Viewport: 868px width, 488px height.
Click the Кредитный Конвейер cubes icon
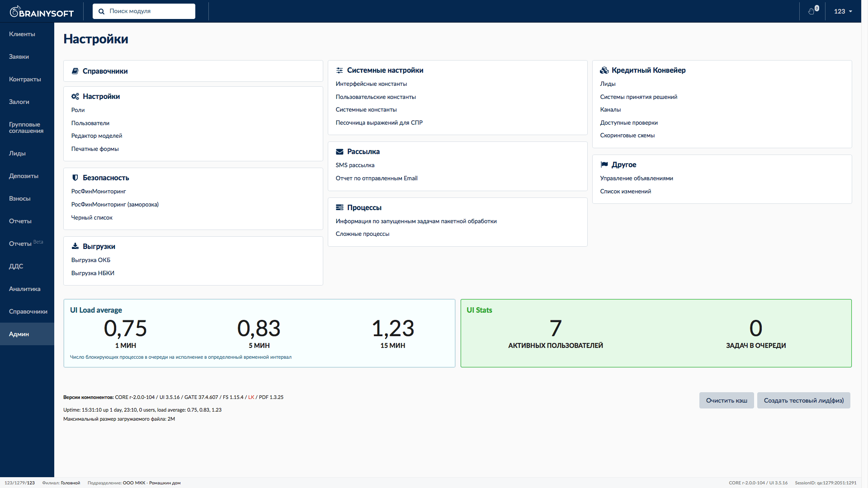click(x=604, y=70)
